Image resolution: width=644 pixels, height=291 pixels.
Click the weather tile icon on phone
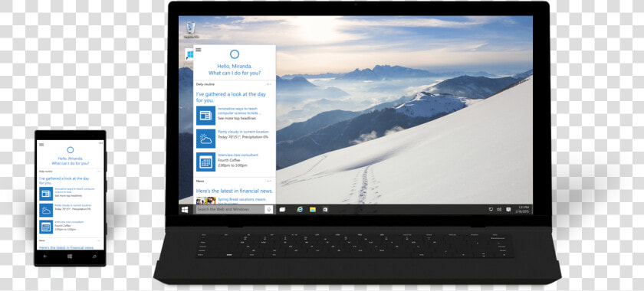tap(46, 210)
